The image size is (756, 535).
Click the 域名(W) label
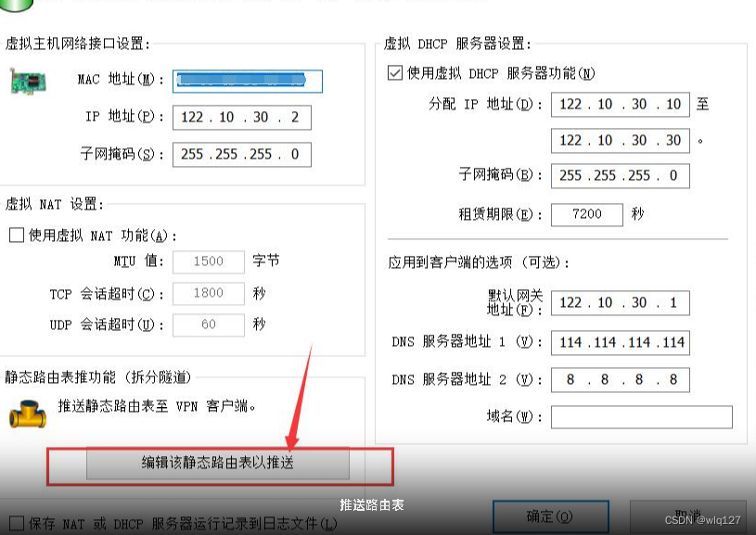(x=515, y=416)
